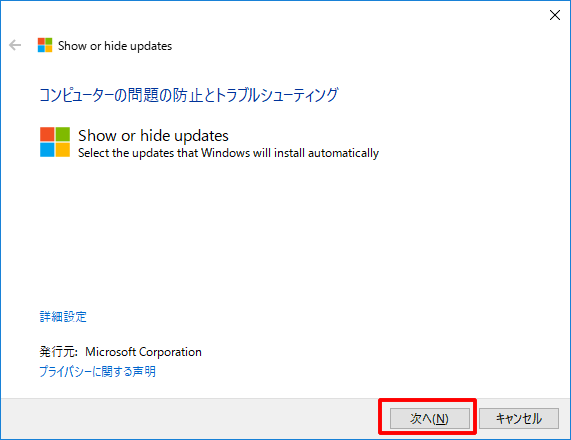The image size is (571, 440).
Task: Click the red square of the large logo
Action: pos(47,134)
